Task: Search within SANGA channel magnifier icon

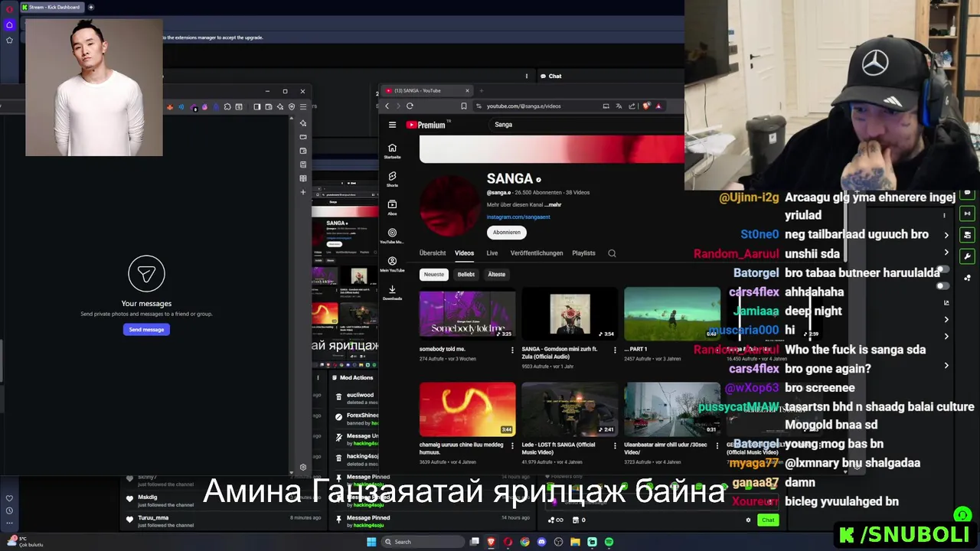Action: pos(612,253)
